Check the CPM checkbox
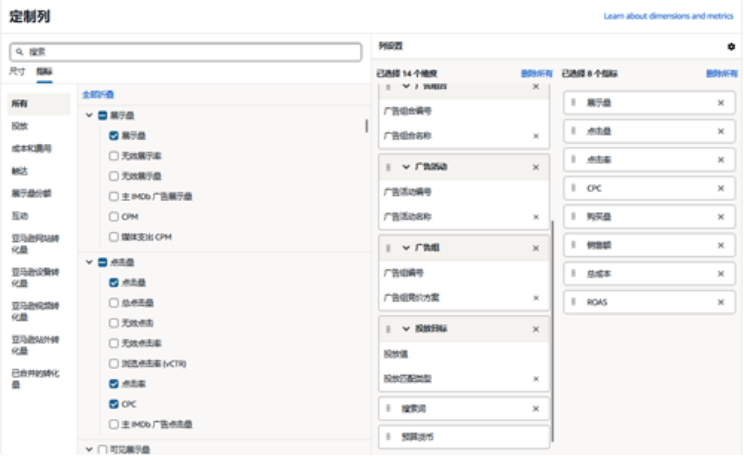Viewport: 744px width, 456px height. coord(114,216)
